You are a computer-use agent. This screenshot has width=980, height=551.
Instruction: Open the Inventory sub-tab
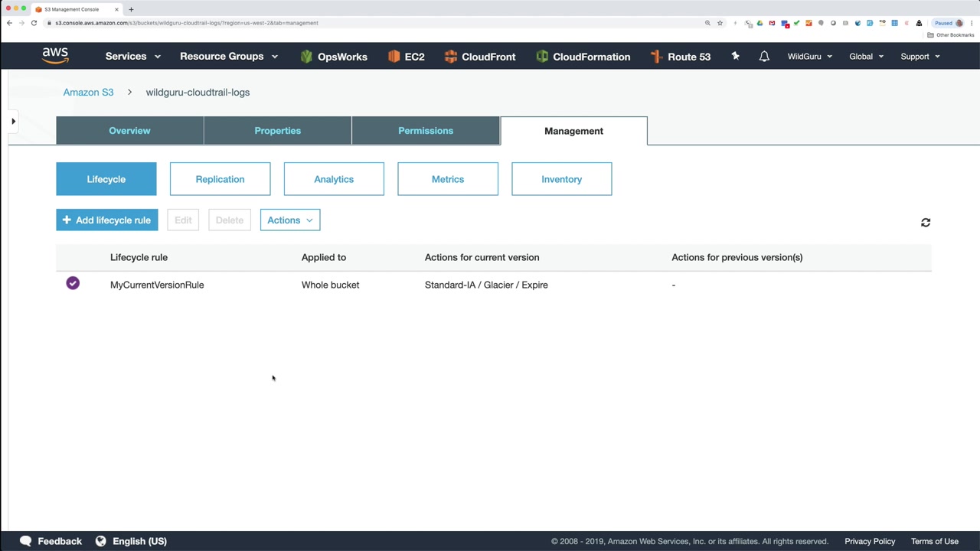coord(562,179)
